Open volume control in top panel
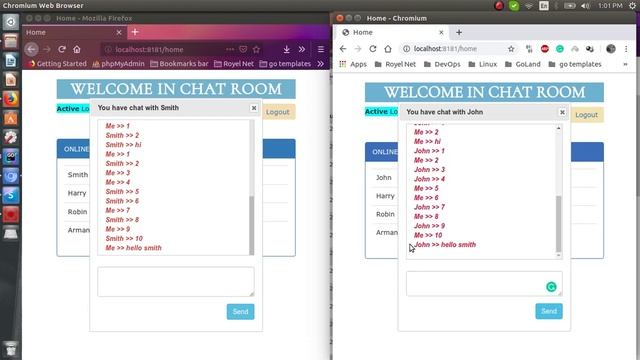The image size is (640, 360). 586,6
